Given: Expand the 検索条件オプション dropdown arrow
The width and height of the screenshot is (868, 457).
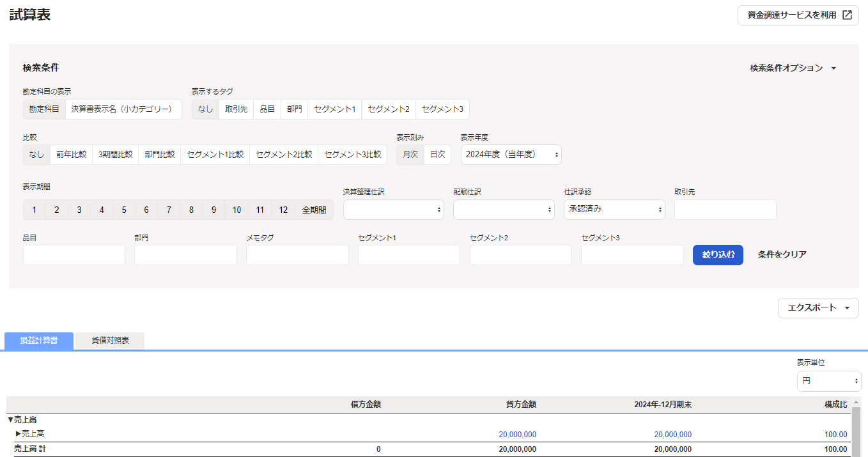Looking at the screenshot, I should [x=833, y=68].
